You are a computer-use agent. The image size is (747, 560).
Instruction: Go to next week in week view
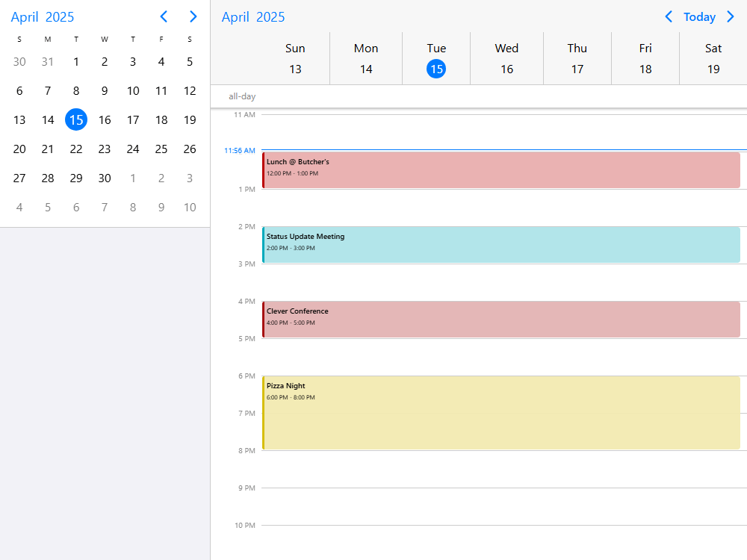pyautogui.click(x=731, y=16)
